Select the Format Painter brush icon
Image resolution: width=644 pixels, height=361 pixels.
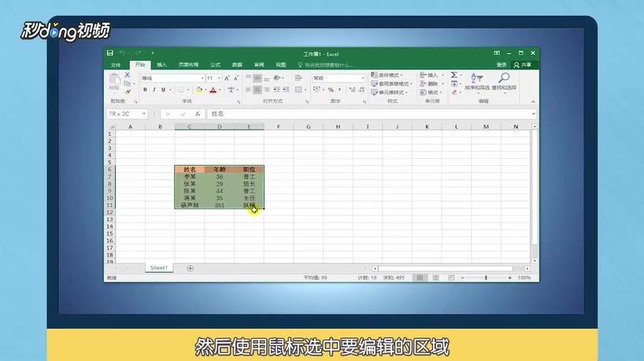(x=128, y=92)
